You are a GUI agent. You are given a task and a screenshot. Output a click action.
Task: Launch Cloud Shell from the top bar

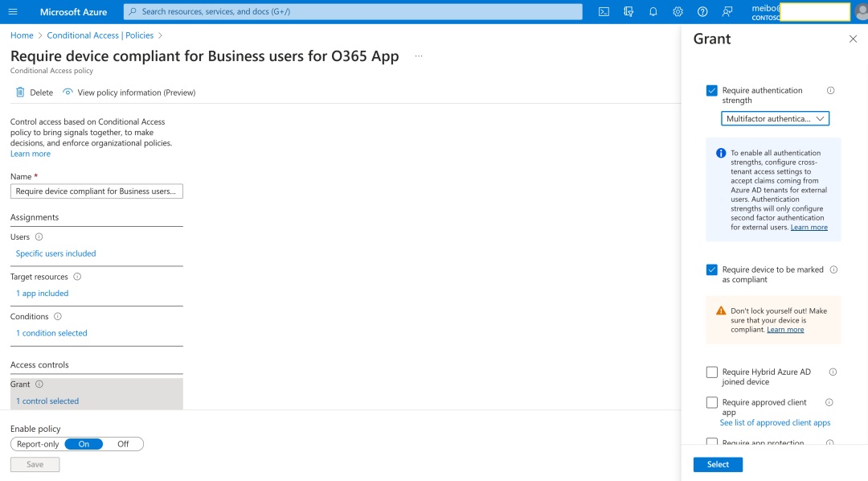pos(604,11)
